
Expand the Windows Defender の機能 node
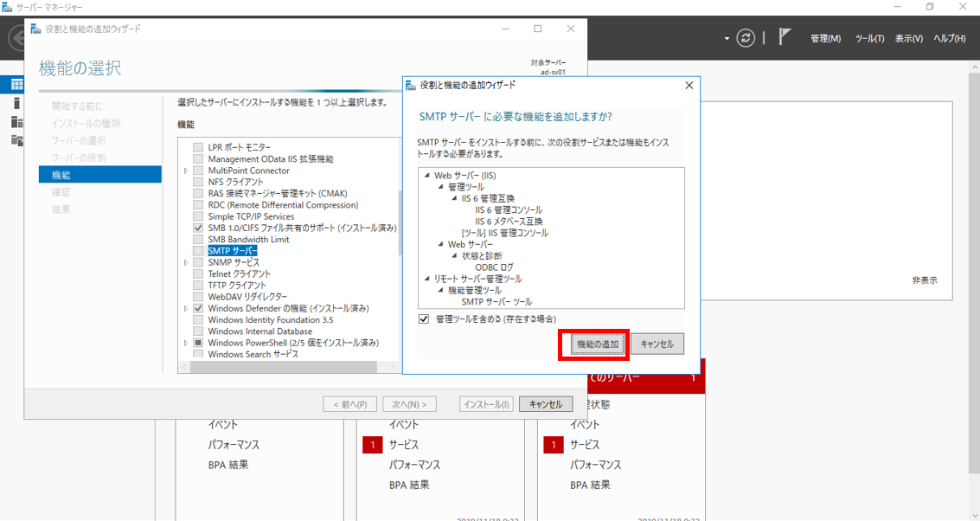[186, 308]
